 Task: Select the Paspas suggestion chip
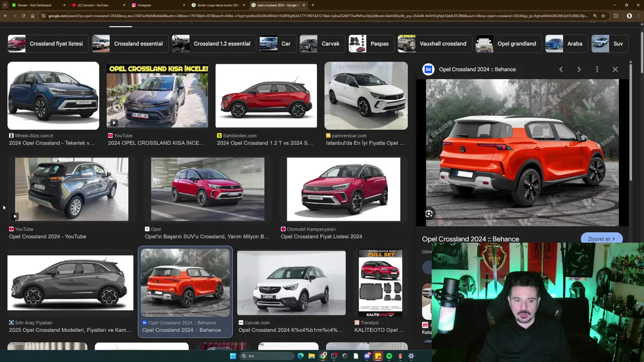371,44
